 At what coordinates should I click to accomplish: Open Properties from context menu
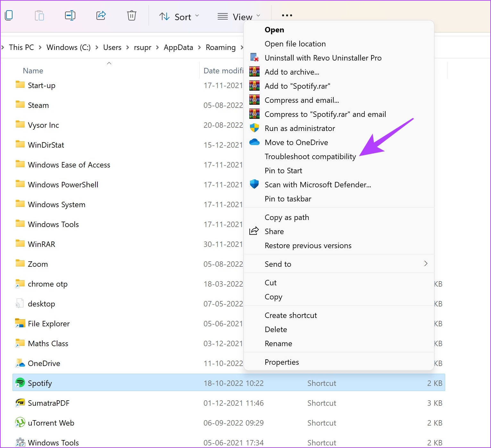pyautogui.click(x=339, y=362)
